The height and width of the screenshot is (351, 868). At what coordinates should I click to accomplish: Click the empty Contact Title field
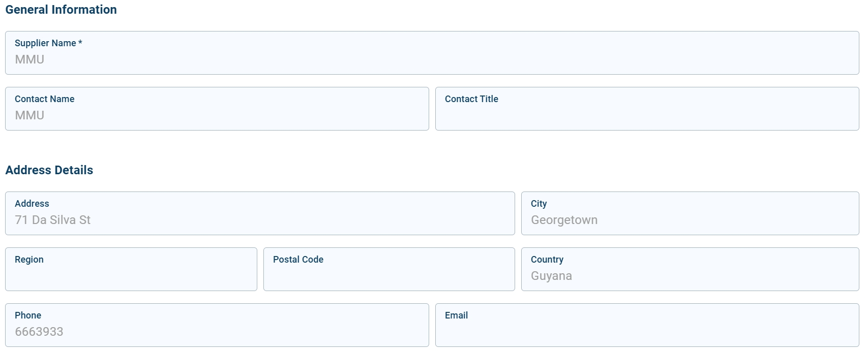pos(647,115)
